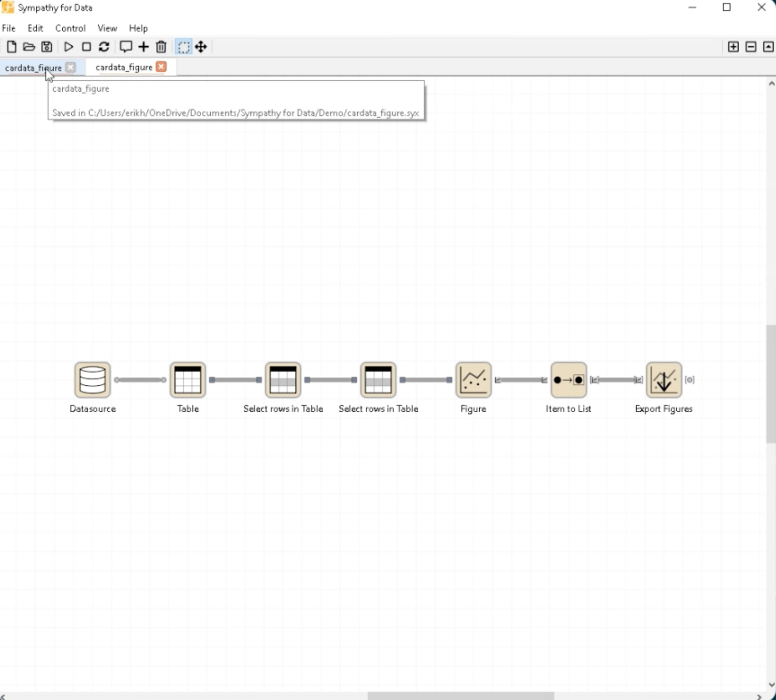Close the first cardata_figure tab

point(71,67)
